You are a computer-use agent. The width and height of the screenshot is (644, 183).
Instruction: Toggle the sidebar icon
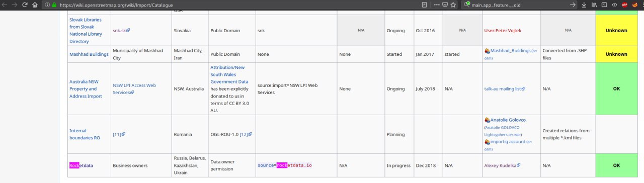pos(604,5)
